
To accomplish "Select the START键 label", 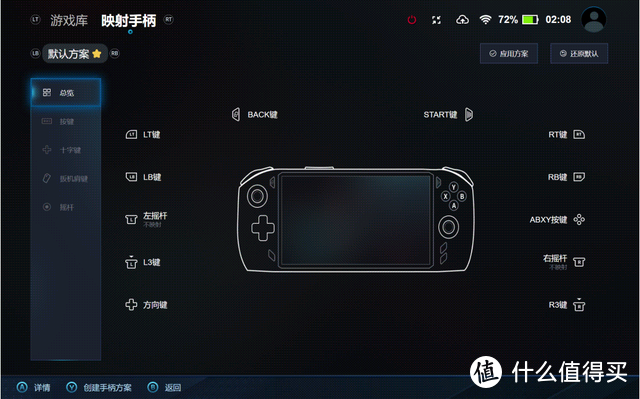I will click(440, 115).
